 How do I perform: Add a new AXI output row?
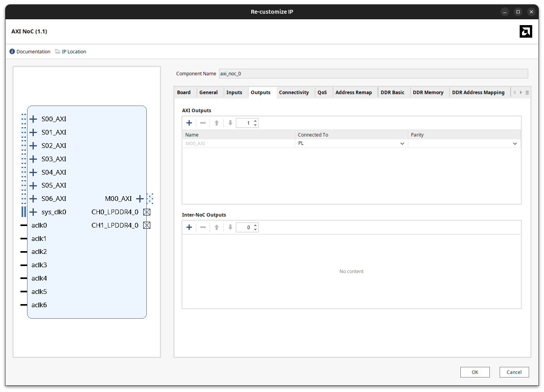pos(189,123)
